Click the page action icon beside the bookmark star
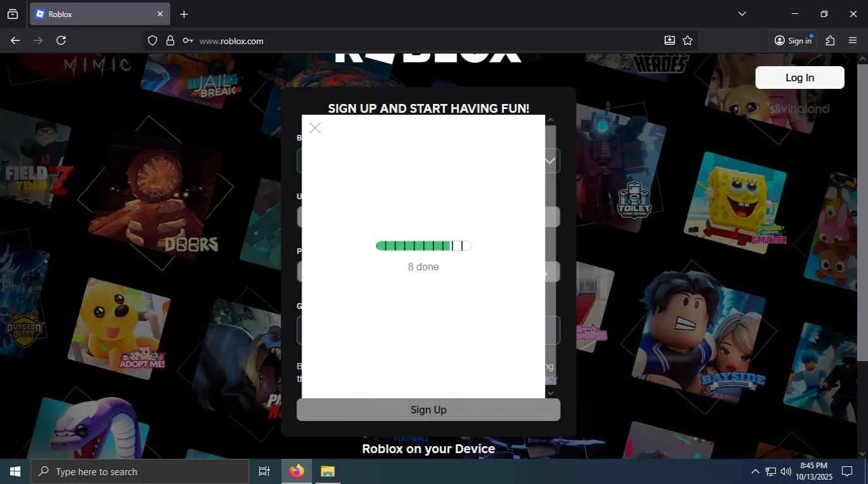 (x=669, y=40)
